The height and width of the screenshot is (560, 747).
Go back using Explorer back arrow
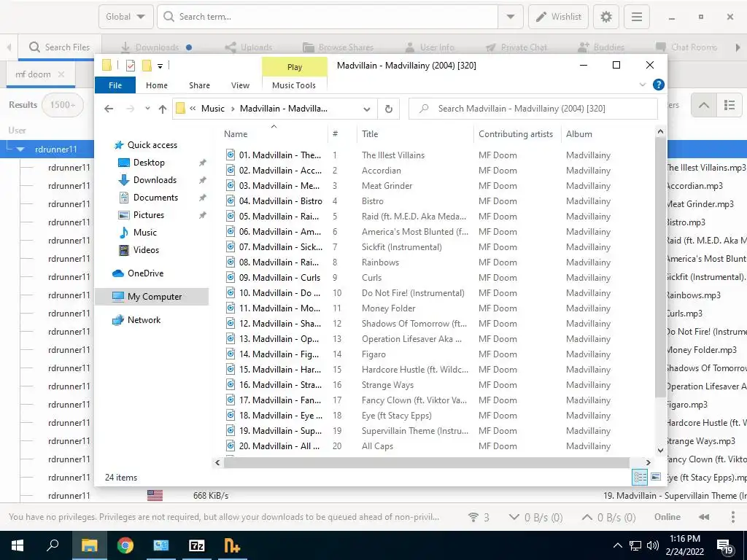(109, 109)
